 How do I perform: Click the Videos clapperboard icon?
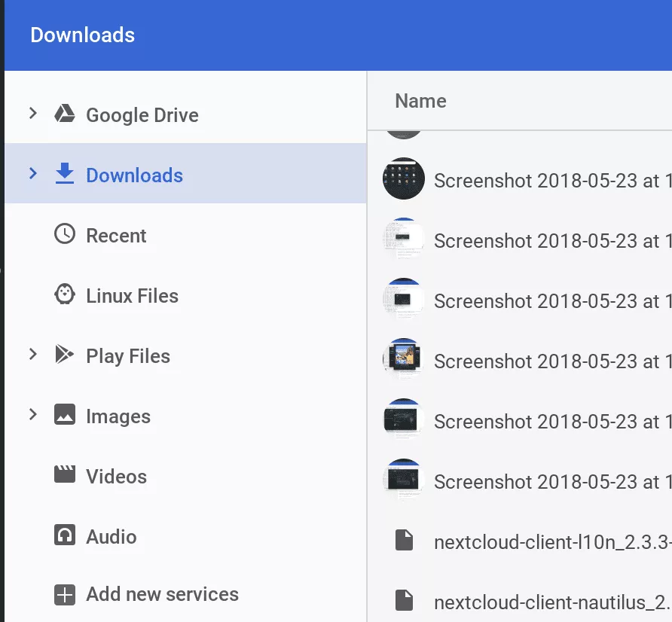(x=65, y=475)
